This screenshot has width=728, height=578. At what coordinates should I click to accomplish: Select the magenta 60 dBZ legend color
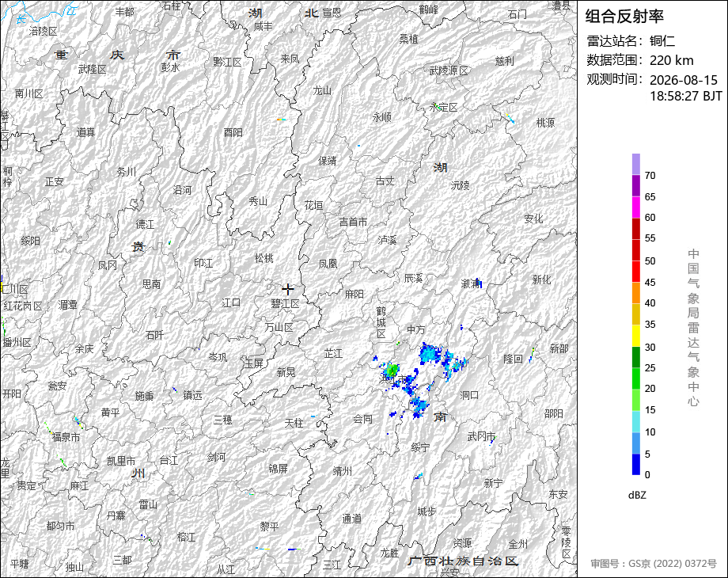click(x=635, y=207)
